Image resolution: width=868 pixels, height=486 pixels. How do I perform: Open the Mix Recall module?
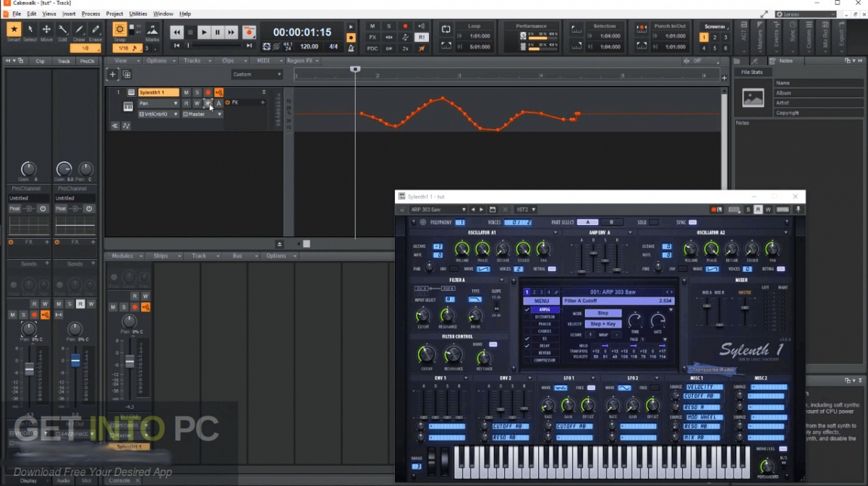825,38
